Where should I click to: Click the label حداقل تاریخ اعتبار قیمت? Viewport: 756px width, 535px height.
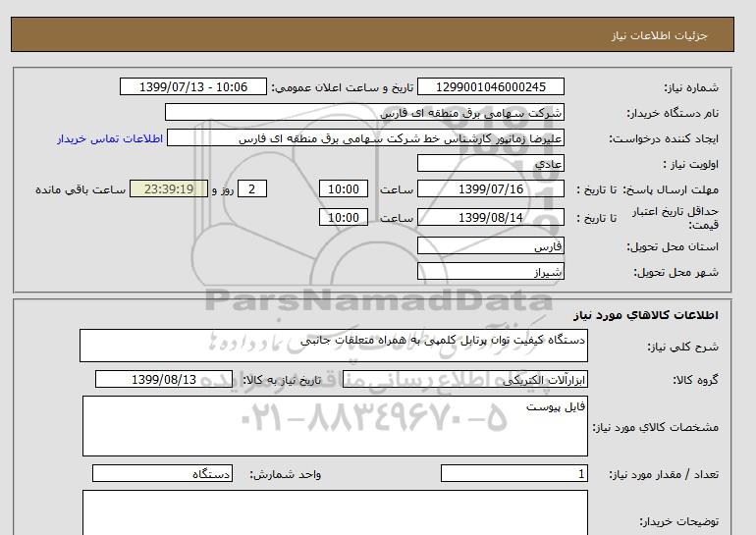pyautogui.click(x=675, y=218)
